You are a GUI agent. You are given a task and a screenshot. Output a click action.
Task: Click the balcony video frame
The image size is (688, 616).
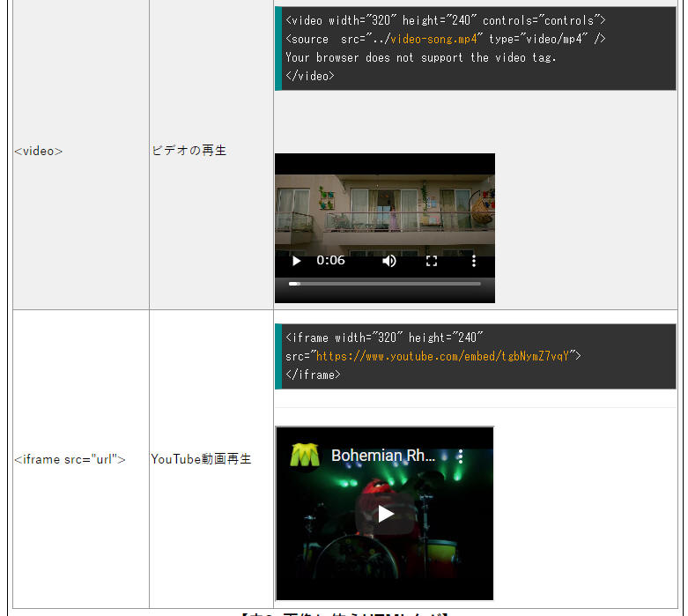pyautogui.click(x=385, y=213)
